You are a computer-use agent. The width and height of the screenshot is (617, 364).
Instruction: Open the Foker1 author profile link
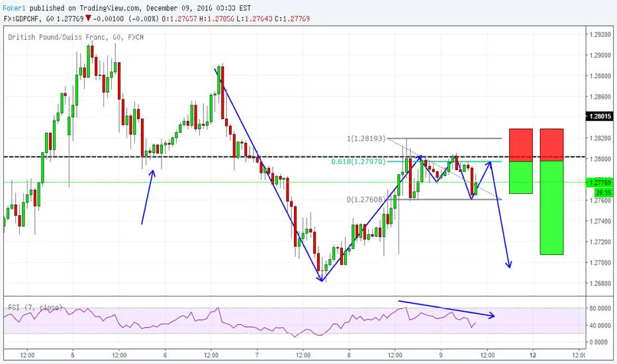click(x=14, y=8)
